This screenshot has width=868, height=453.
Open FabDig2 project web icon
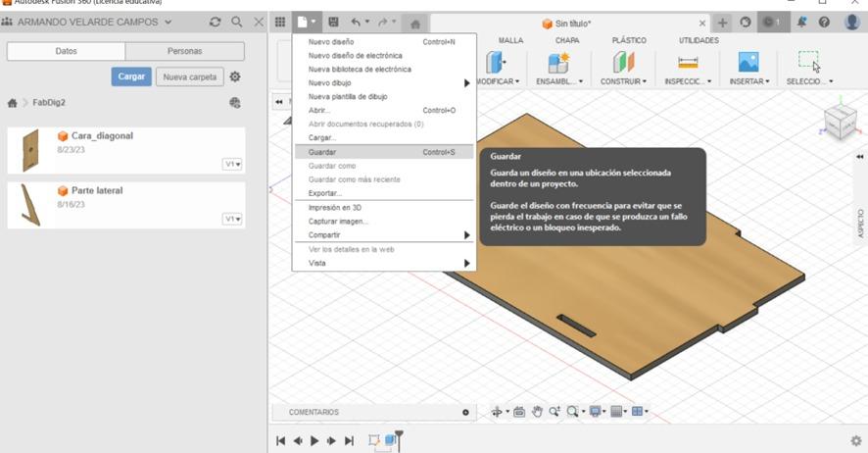[x=235, y=102]
